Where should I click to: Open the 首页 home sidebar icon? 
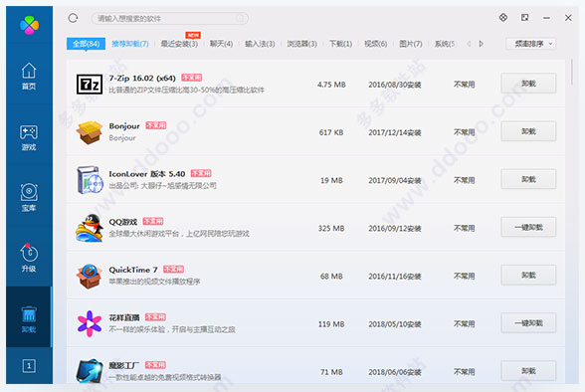click(x=29, y=76)
